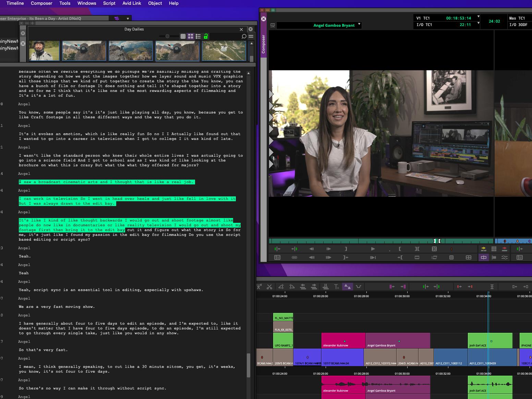532x399 pixels.
Task: Switch Day Dailies bin to script view
Action: (x=198, y=36)
